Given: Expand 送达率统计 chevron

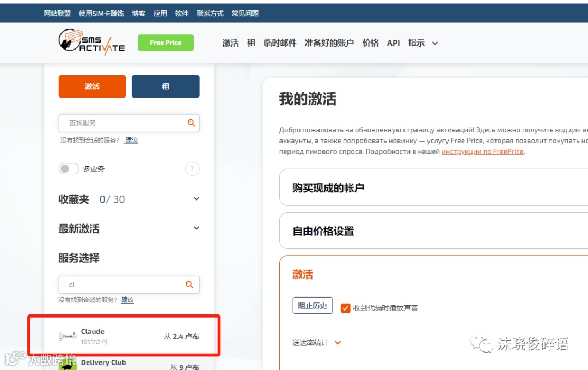Looking at the screenshot, I should (338, 343).
